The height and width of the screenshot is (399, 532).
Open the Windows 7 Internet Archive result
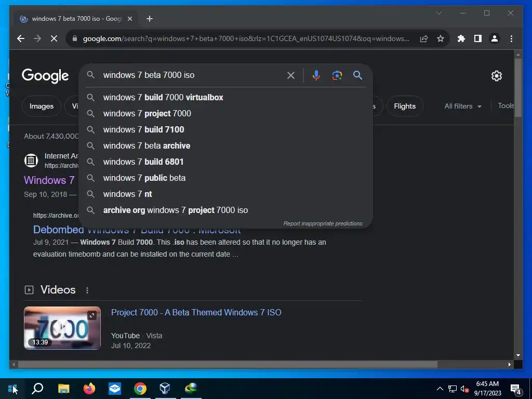49,180
